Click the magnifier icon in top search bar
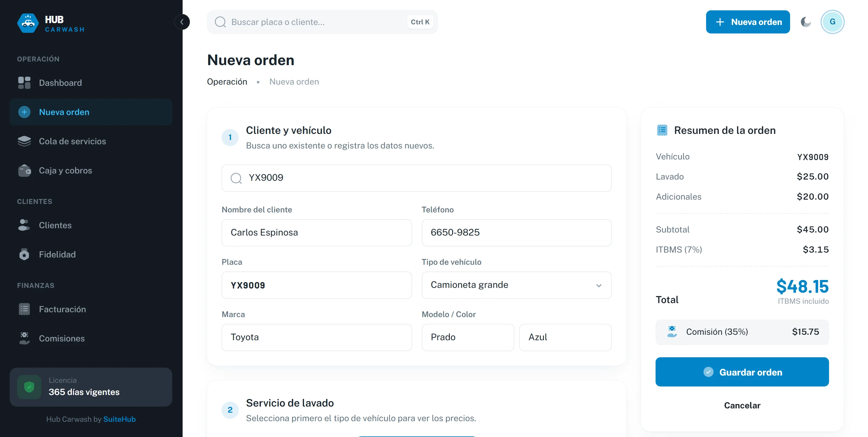868x437 pixels. point(220,22)
